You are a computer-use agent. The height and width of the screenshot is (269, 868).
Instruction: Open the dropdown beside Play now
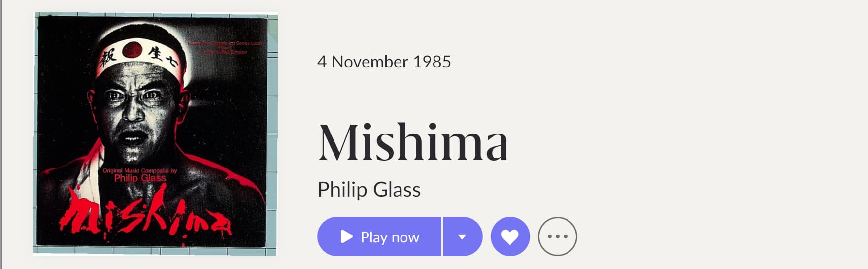pyautogui.click(x=462, y=237)
